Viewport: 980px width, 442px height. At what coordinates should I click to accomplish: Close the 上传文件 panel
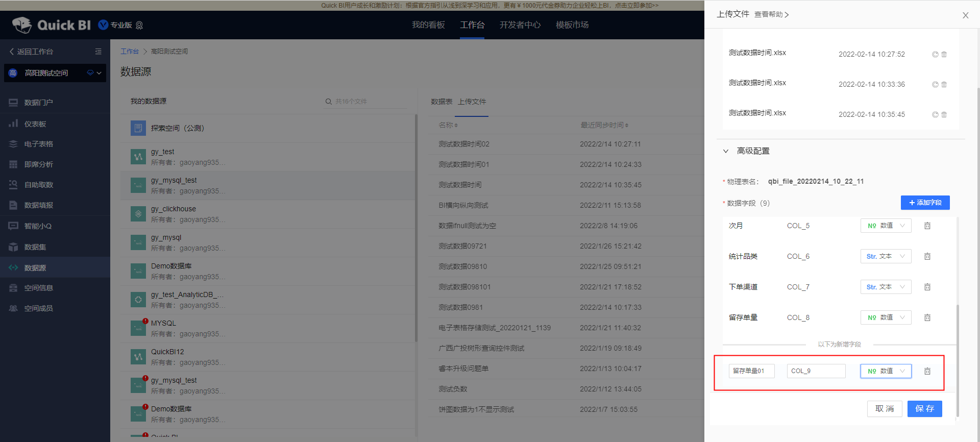pyautogui.click(x=965, y=15)
